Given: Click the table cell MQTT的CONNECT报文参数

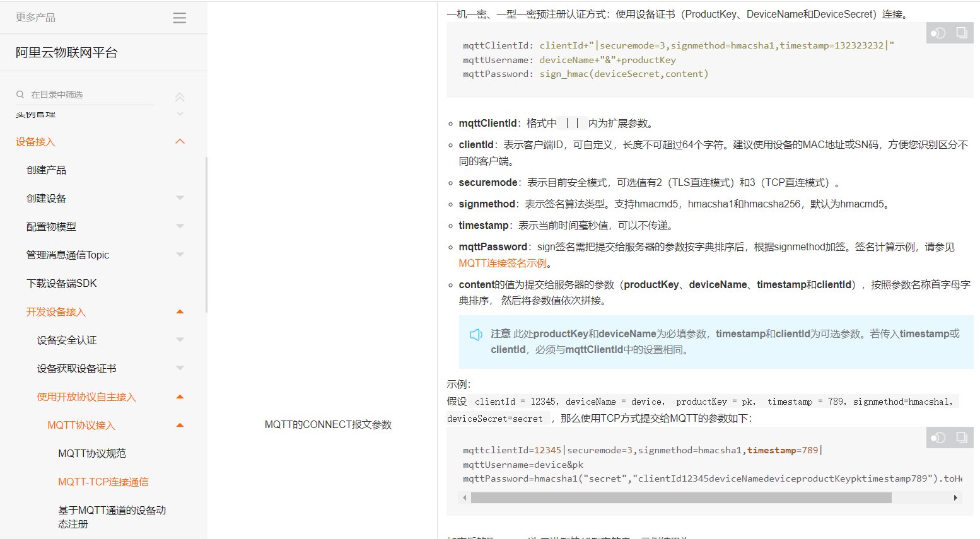Looking at the screenshot, I should [328, 425].
